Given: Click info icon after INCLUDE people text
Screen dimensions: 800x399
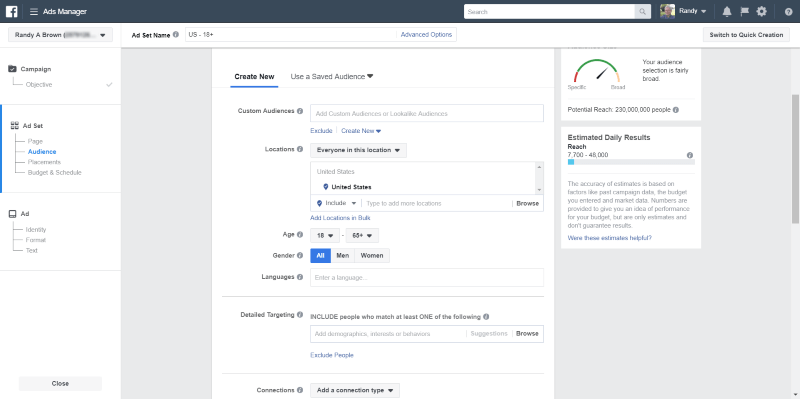Looking at the screenshot, I should 486,317.
